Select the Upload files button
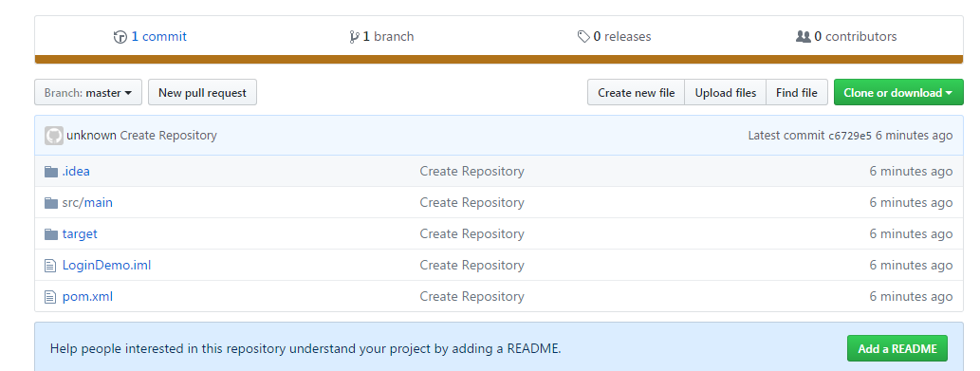 (x=726, y=92)
